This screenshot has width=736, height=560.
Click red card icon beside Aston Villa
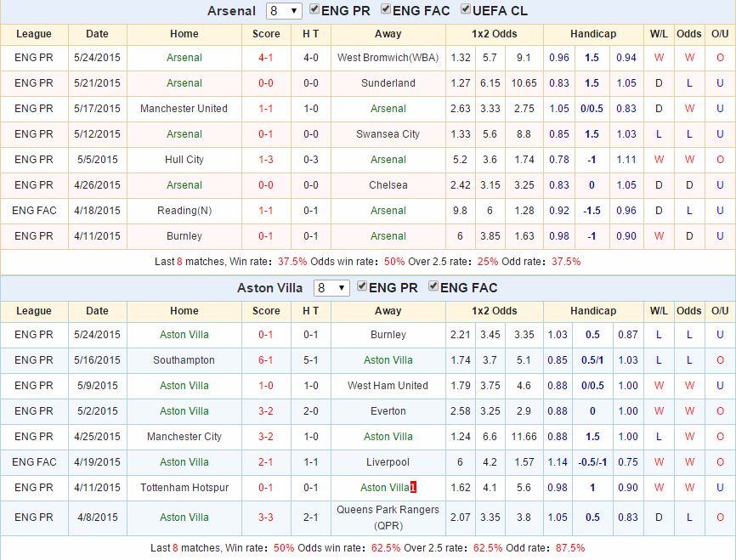tap(413, 487)
